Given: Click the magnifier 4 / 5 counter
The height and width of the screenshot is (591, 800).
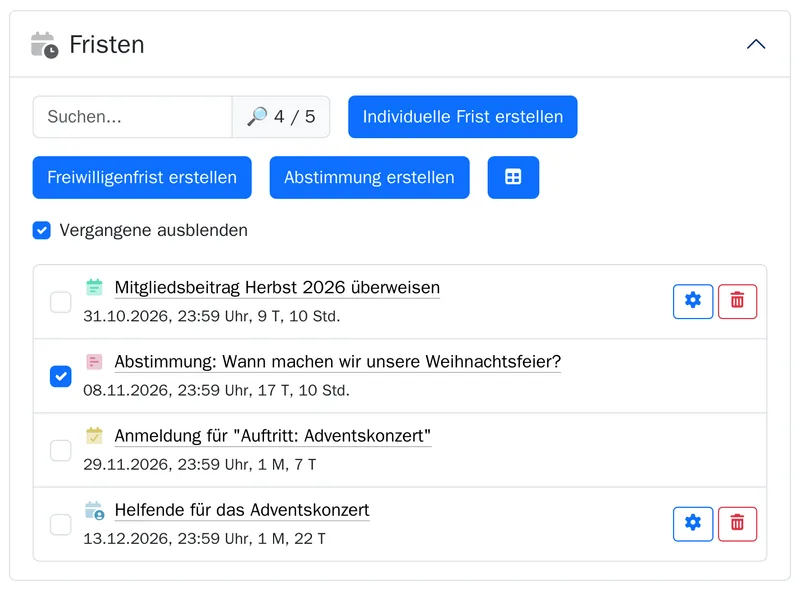Looking at the screenshot, I should [281, 117].
